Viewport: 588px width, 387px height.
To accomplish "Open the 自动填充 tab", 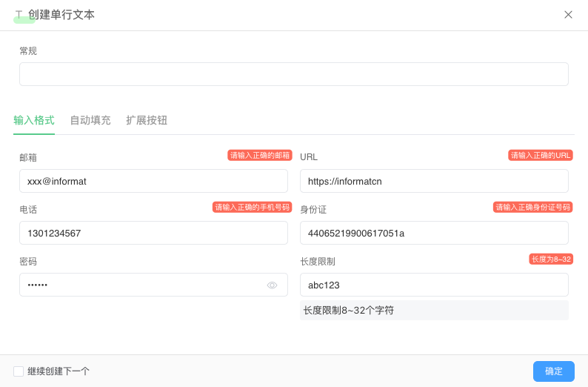I will 90,120.
